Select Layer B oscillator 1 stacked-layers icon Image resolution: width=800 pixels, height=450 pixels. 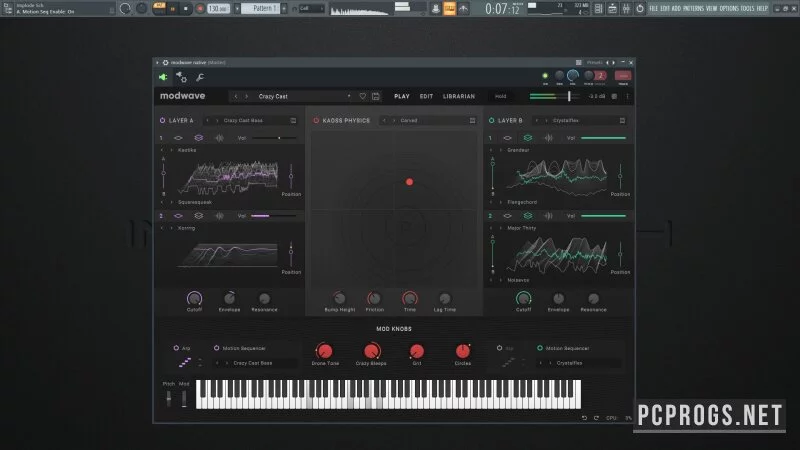pos(528,138)
